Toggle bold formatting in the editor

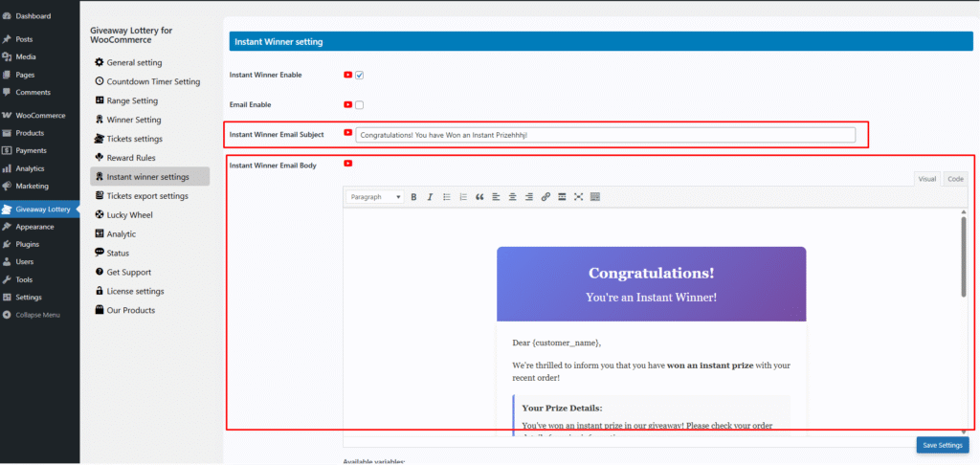coord(413,197)
